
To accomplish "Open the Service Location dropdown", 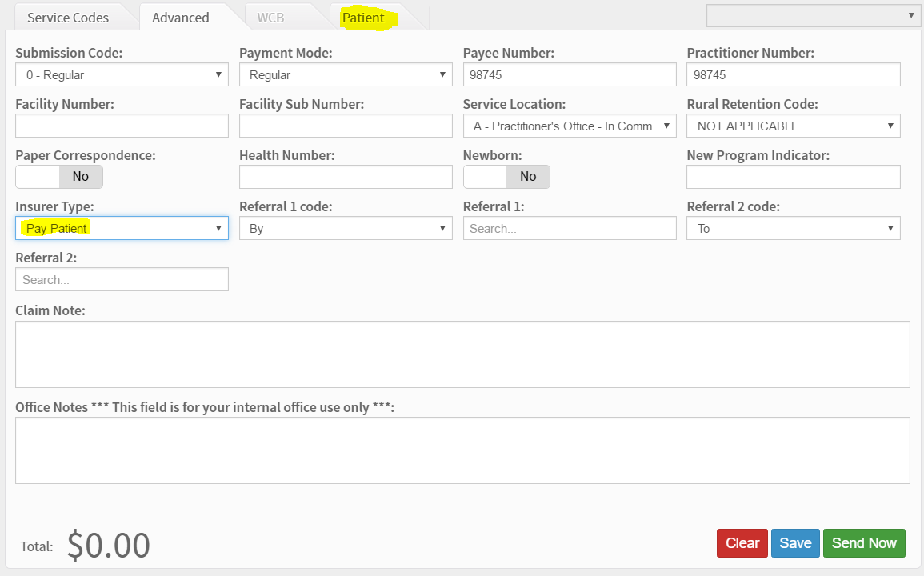I will click(x=570, y=126).
